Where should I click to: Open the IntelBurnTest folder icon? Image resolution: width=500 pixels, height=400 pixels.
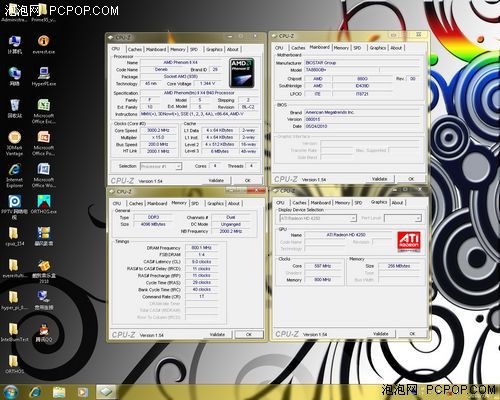pyautogui.click(x=15, y=332)
